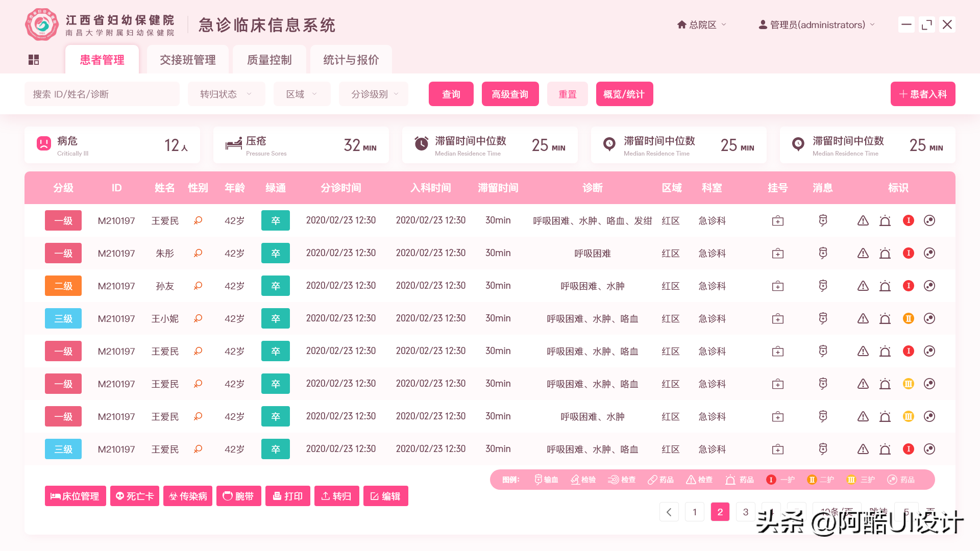The image size is (980, 551).
Task: Toggle 绿通 green channel badge for 王小妮
Action: click(x=276, y=318)
